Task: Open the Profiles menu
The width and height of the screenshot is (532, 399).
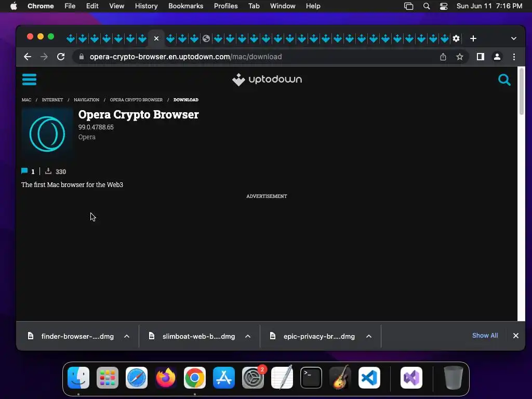Action: tap(225, 6)
